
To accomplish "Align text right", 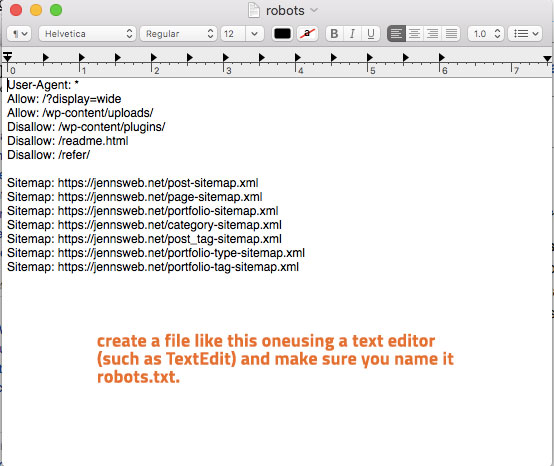I will (x=433, y=34).
